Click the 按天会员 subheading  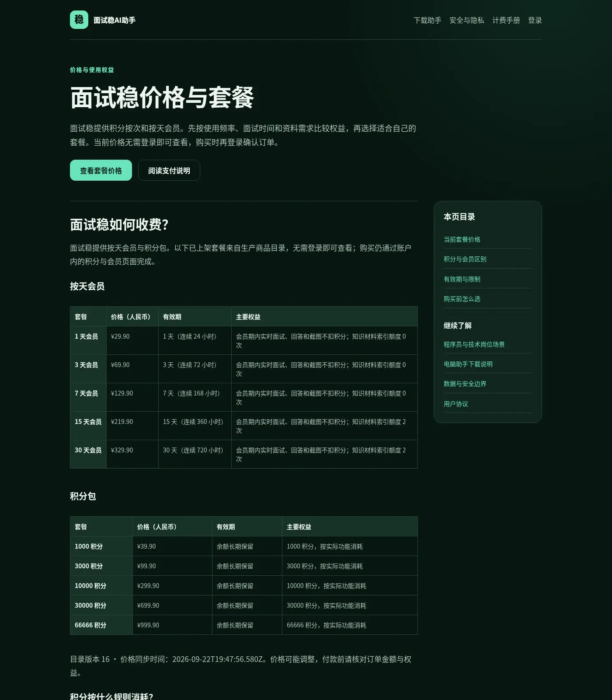(x=87, y=286)
